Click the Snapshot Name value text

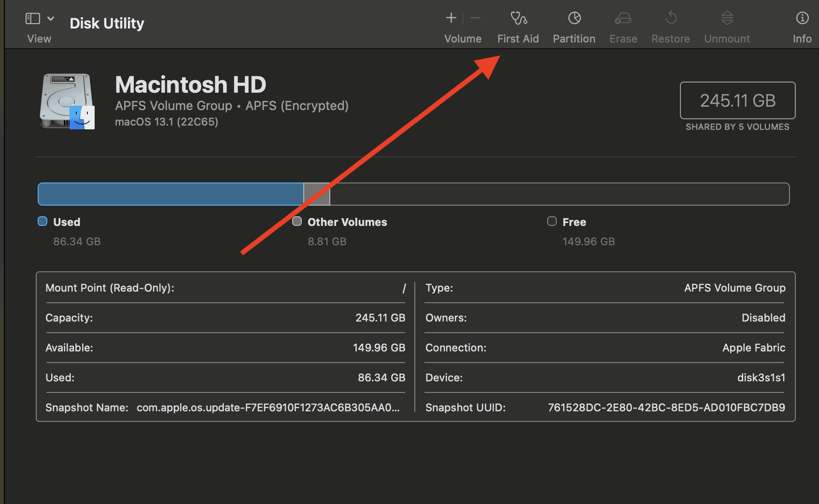[268, 407]
